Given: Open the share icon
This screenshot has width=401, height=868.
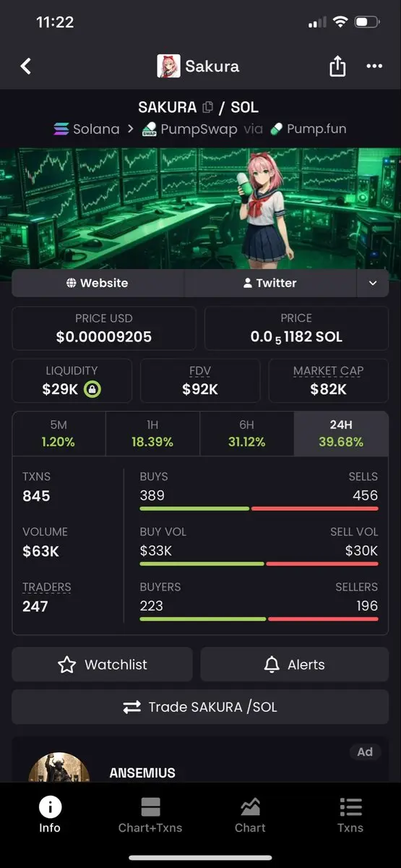Looking at the screenshot, I should click(x=337, y=67).
